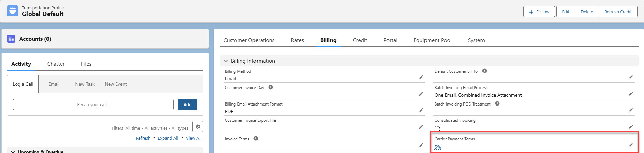
Task: Toggle the Consolidated Invoicing checkbox
Action: [437, 129]
